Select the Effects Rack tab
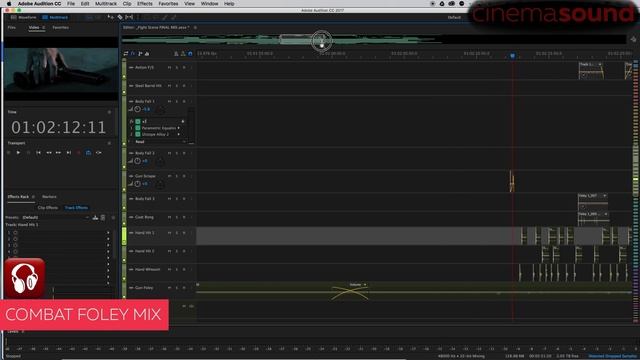This screenshot has width=640, height=360. (x=18, y=197)
